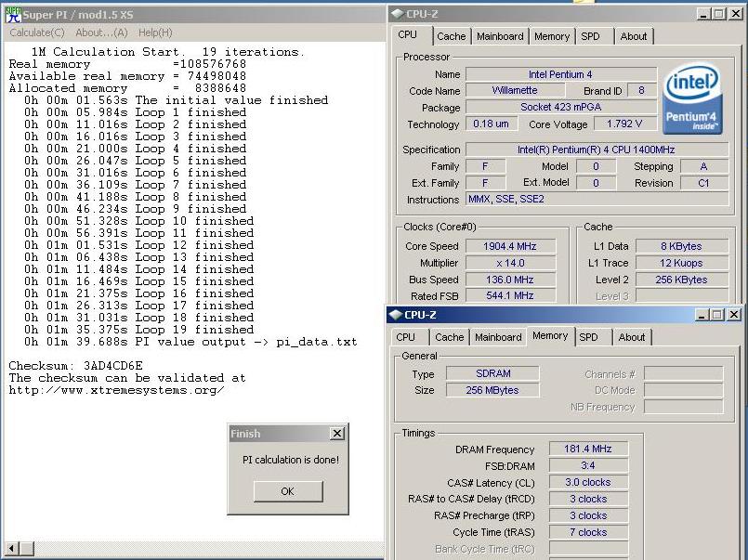Switch to Mainboard tab in upper CPU-Z window
This screenshot has height=560, width=748.
[x=500, y=36]
